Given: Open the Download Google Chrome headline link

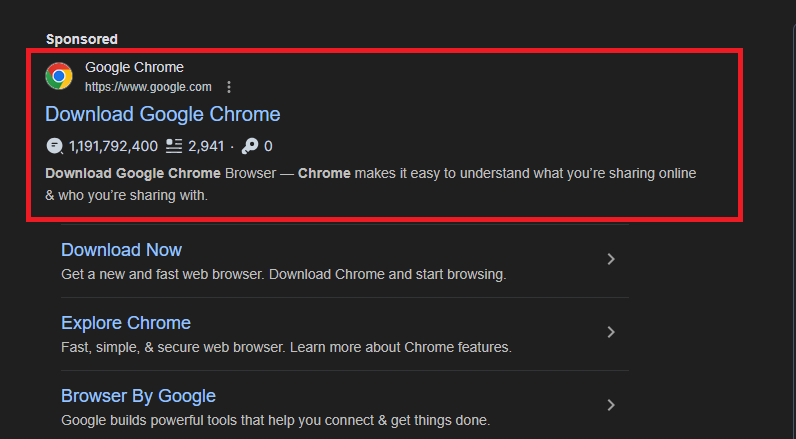Looking at the screenshot, I should pyautogui.click(x=162, y=114).
